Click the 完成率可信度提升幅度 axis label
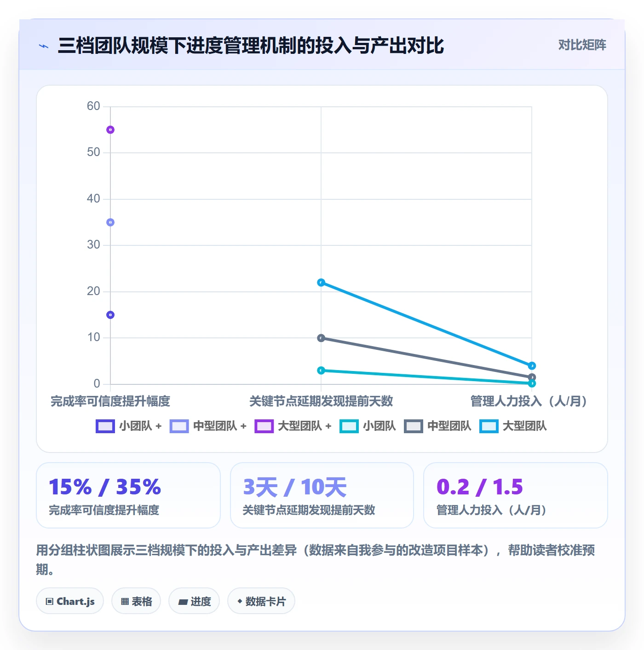The height and width of the screenshot is (650, 644). point(110,401)
